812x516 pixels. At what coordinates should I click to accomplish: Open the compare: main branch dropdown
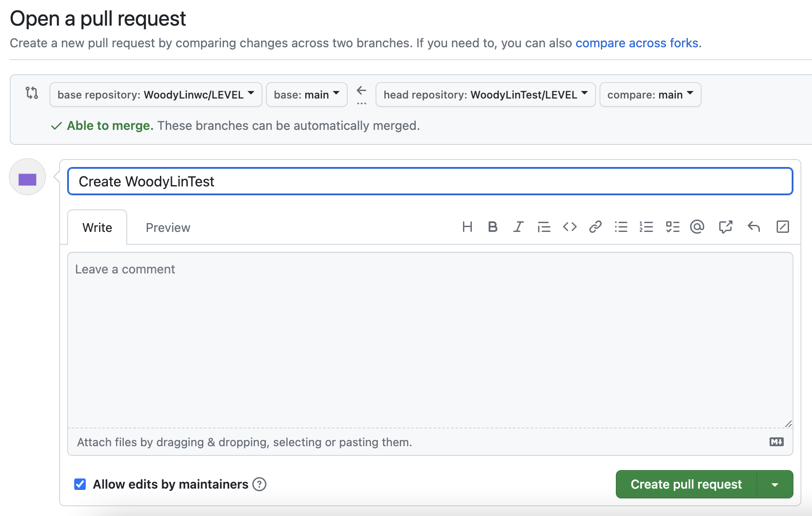pyautogui.click(x=650, y=95)
